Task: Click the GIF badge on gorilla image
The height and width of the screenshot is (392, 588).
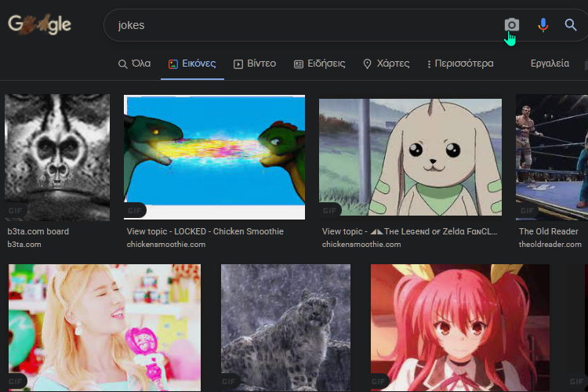Action: click(x=16, y=210)
